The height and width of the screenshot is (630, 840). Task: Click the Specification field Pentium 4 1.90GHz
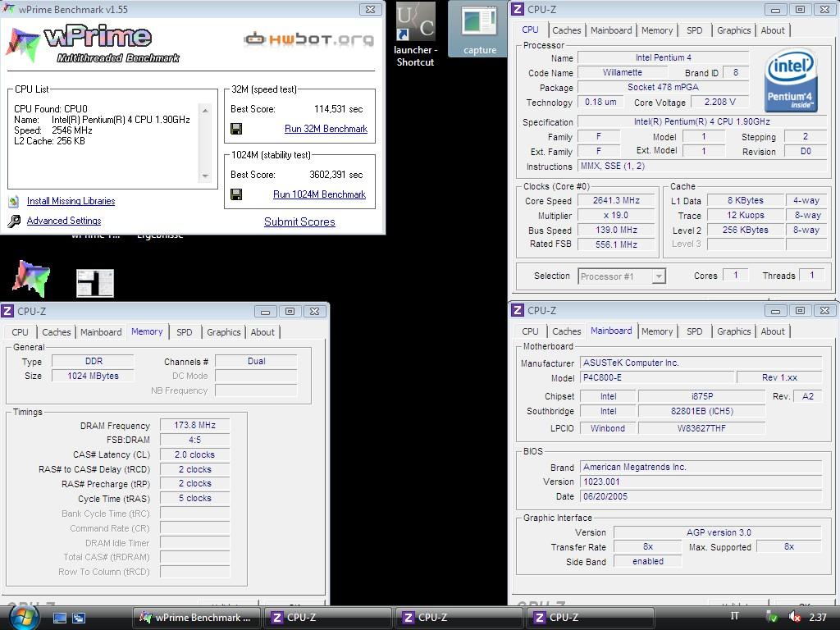click(x=702, y=121)
